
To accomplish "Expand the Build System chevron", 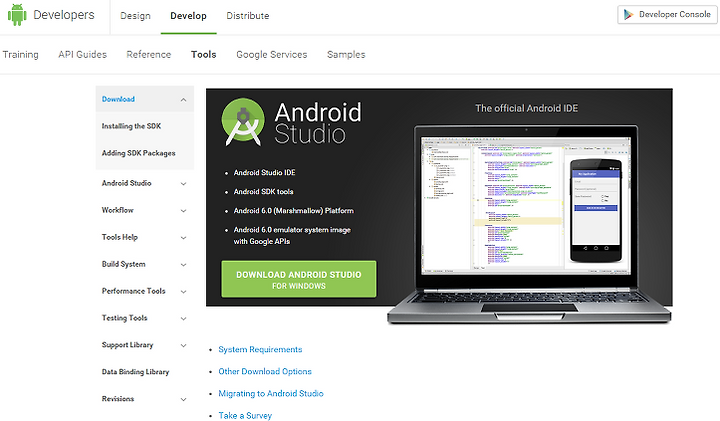I will pos(183,265).
